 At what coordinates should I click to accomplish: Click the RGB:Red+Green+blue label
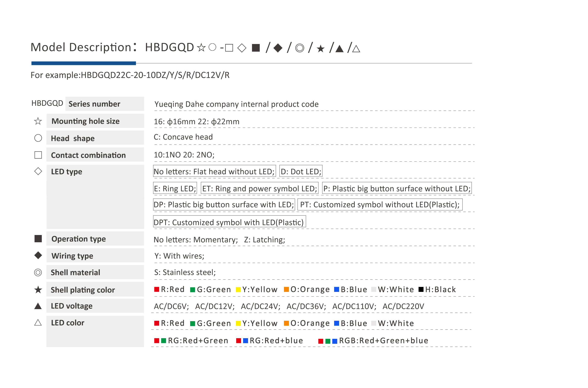click(x=383, y=340)
